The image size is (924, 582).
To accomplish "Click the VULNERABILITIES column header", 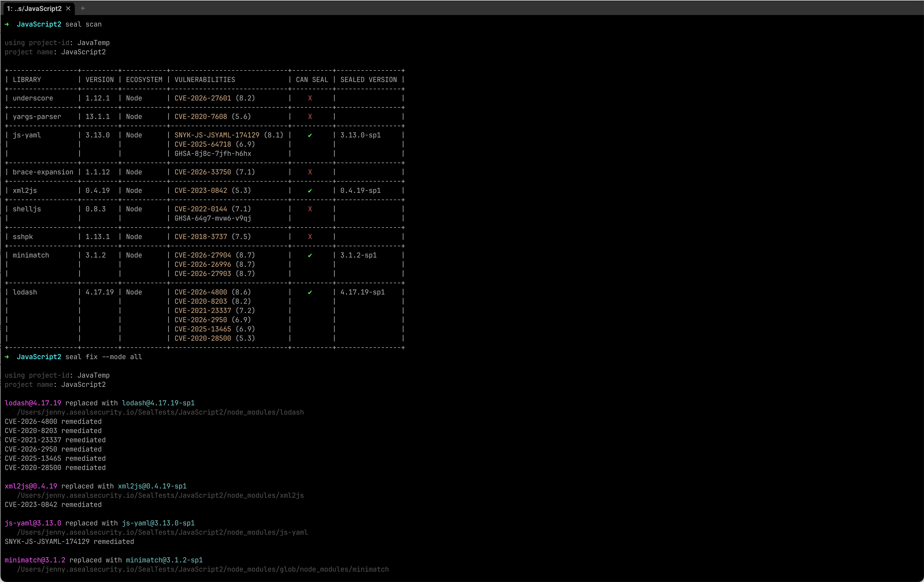I will coord(205,80).
